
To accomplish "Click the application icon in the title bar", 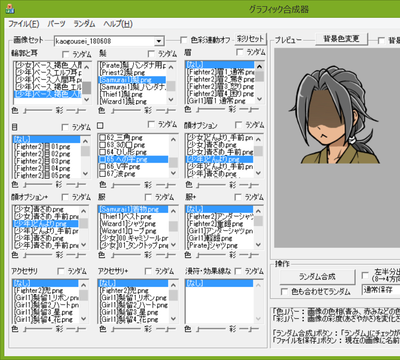I will (x=10, y=9).
